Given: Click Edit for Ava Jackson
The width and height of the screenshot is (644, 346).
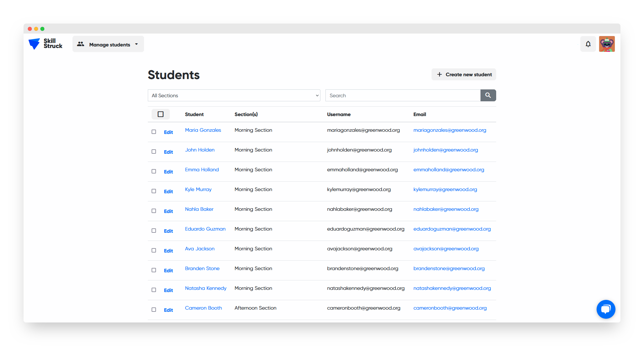Looking at the screenshot, I should (x=168, y=251).
